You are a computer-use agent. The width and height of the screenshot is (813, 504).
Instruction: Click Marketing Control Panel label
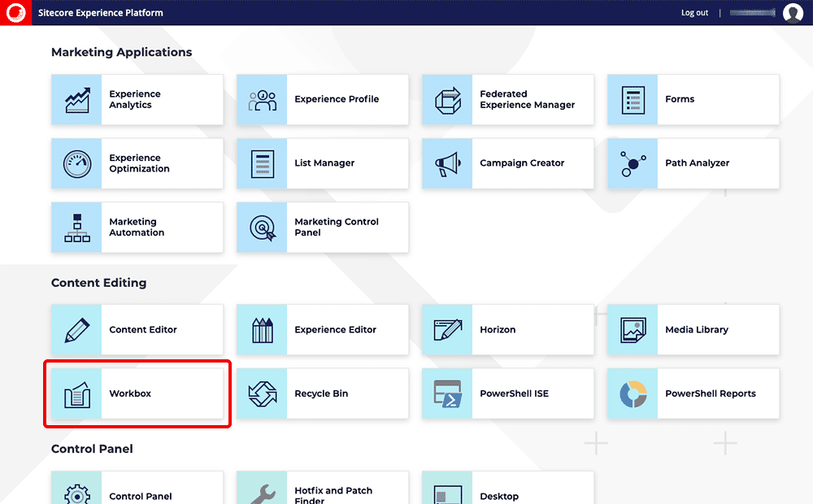[337, 227]
